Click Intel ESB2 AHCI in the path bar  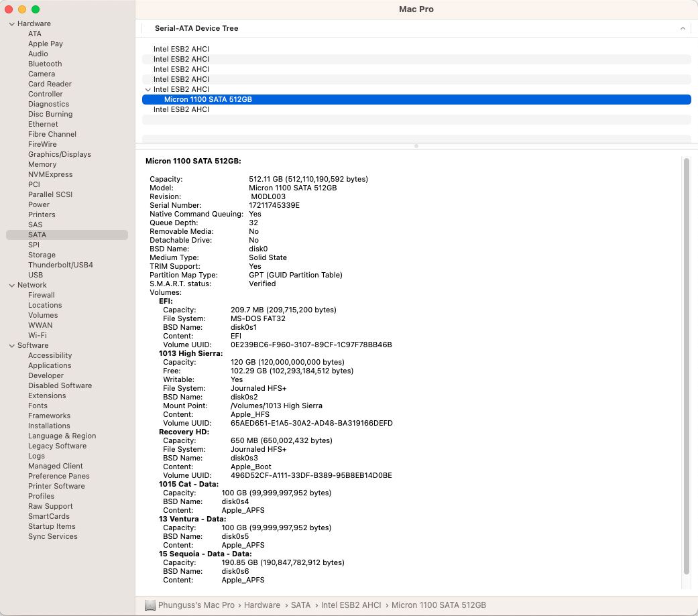click(x=351, y=605)
